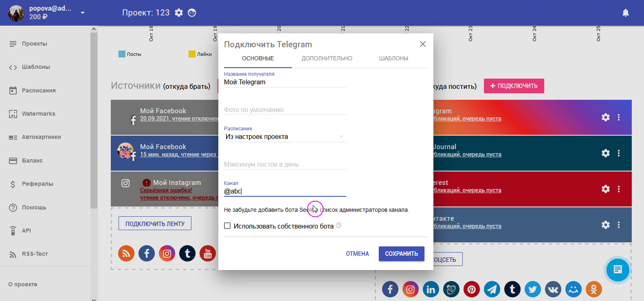Switch to the ШАБЛОНЫ tab
The image size is (644, 301).
click(393, 58)
